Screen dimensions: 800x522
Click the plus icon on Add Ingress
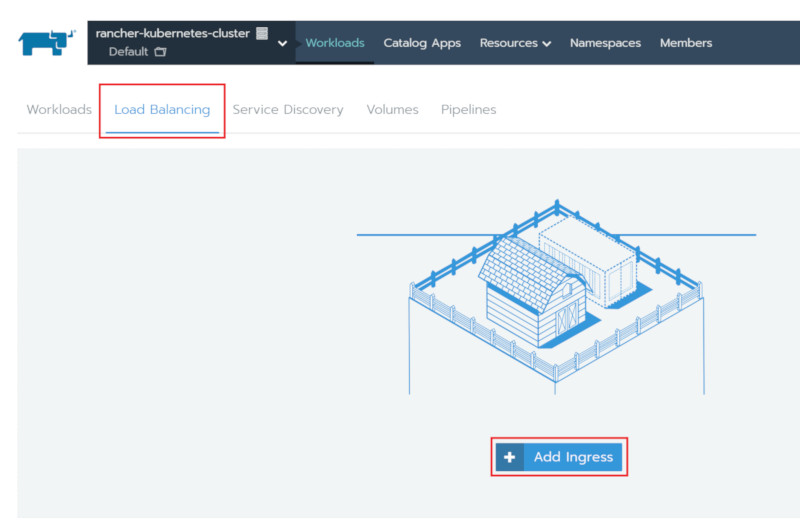coord(509,457)
